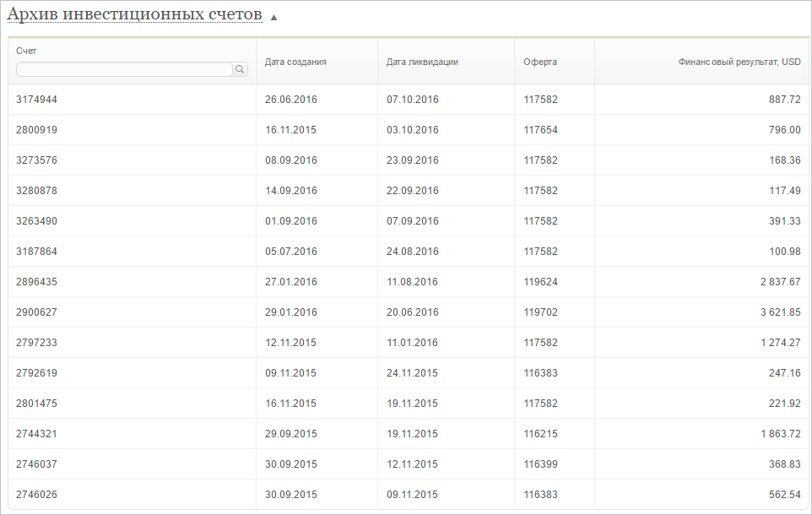Click offer number 117654
The width and height of the screenshot is (812, 515).
[540, 130]
